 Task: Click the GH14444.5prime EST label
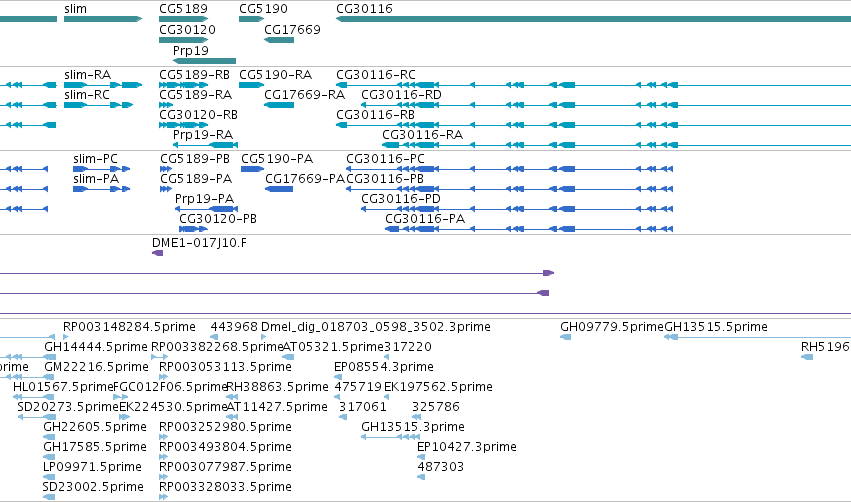click(96, 347)
